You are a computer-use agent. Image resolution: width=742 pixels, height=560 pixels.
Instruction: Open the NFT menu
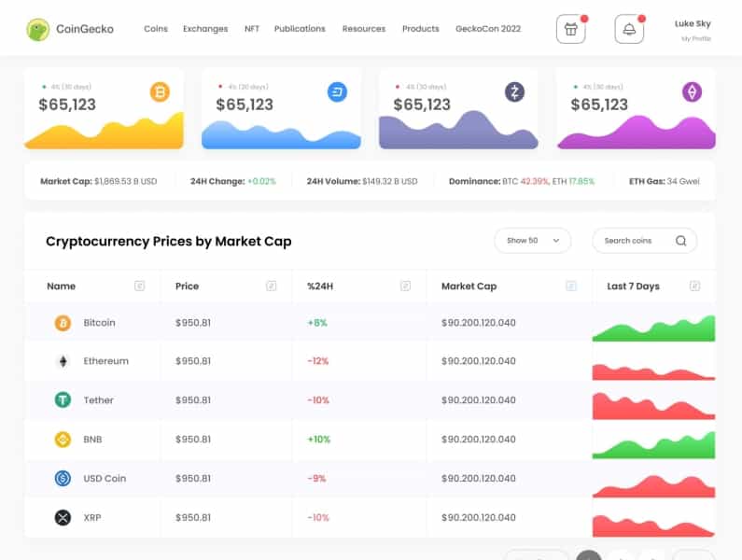click(252, 29)
